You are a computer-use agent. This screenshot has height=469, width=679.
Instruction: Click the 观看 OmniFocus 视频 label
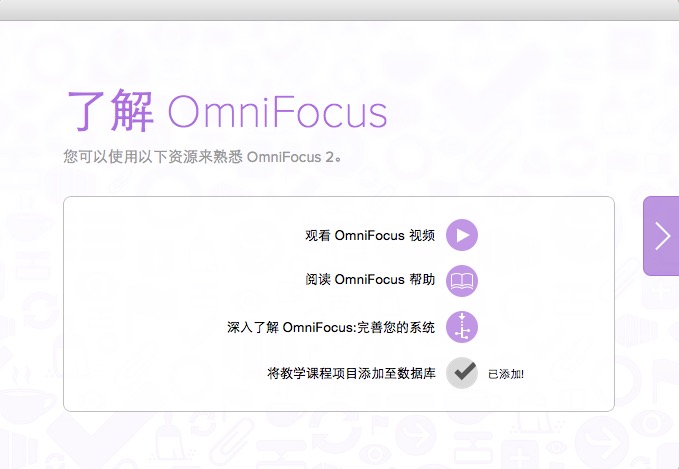coord(370,235)
